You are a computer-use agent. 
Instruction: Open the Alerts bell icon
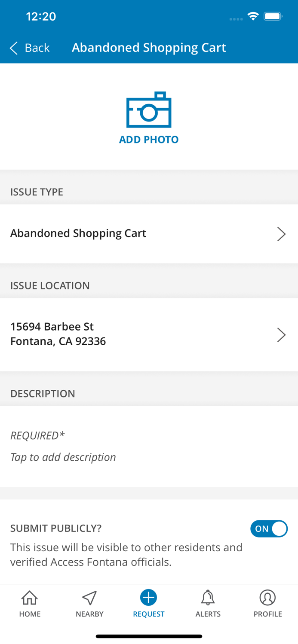pyautogui.click(x=208, y=597)
